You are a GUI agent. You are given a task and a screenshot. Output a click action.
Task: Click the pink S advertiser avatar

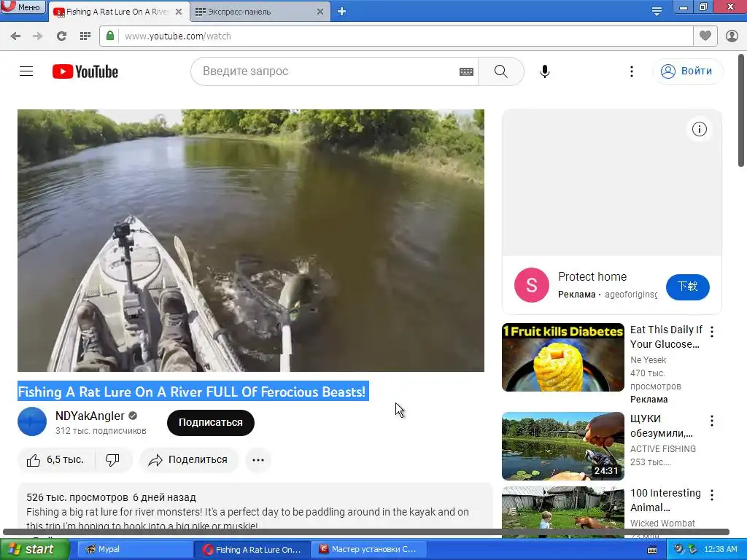pos(532,285)
